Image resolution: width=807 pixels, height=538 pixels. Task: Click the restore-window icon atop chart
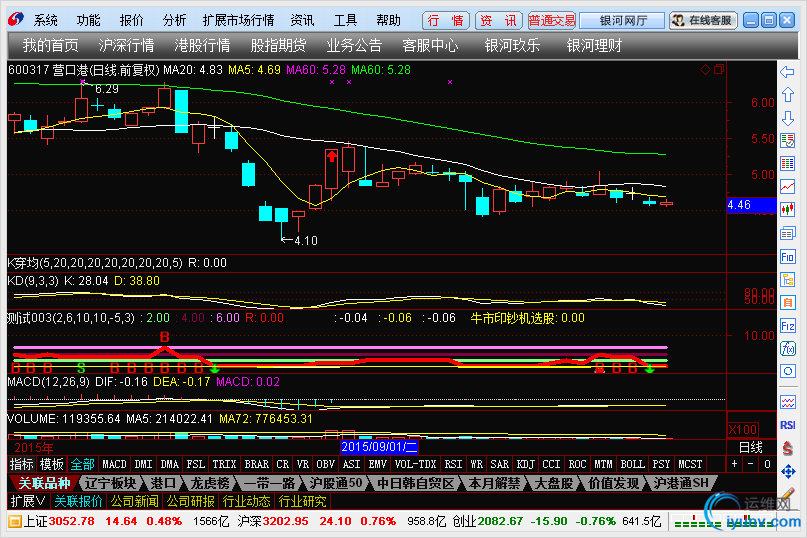[x=718, y=70]
